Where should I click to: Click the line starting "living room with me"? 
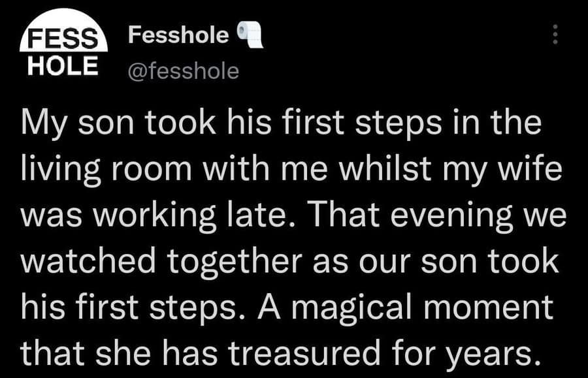[x=291, y=170]
